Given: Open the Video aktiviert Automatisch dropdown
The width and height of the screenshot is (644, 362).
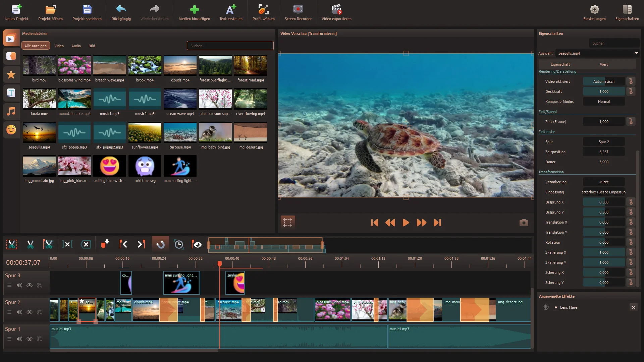Looking at the screenshot, I should [604, 81].
